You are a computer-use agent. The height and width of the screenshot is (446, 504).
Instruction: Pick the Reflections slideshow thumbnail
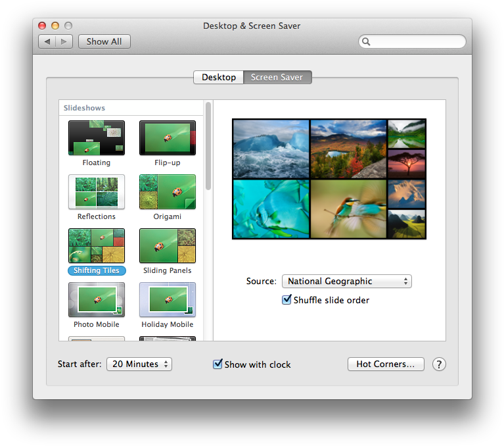pyautogui.click(x=97, y=192)
